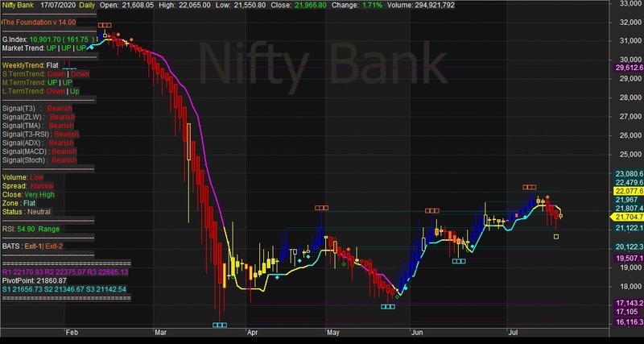Screen dimensions: 644x344
Task: Click the Feb label on time axis
Action: click(72, 333)
